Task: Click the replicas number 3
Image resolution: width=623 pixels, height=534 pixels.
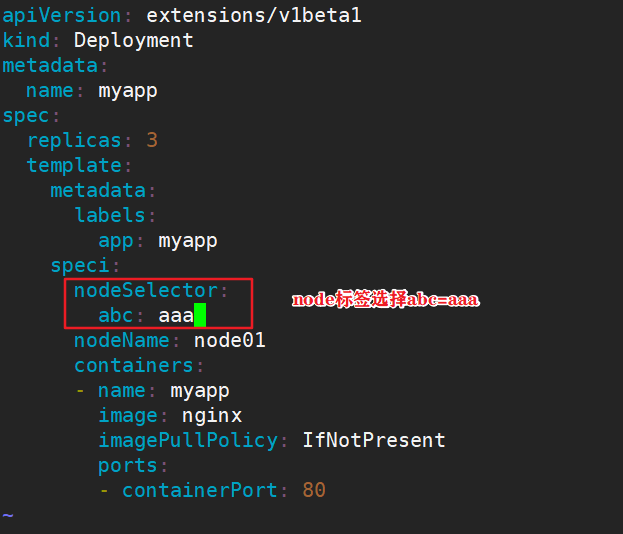Action: pos(152,140)
